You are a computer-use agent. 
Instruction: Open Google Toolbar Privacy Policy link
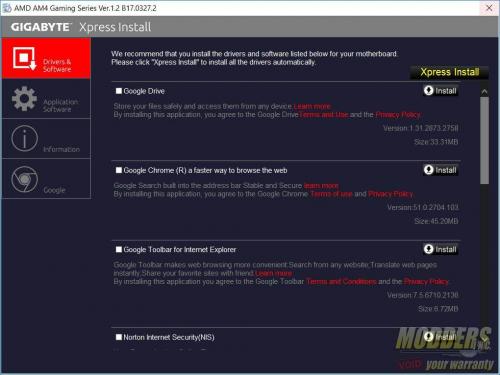(426, 282)
